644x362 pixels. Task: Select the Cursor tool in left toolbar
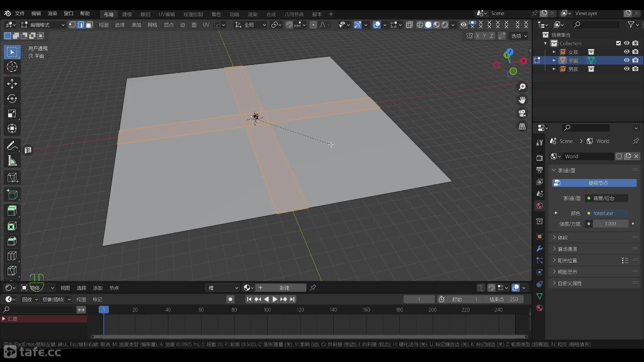(12, 67)
